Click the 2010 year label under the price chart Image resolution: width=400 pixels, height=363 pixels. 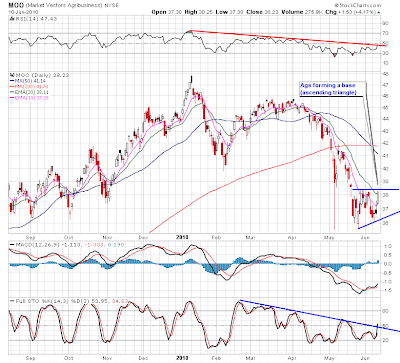click(x=182, y=237)
